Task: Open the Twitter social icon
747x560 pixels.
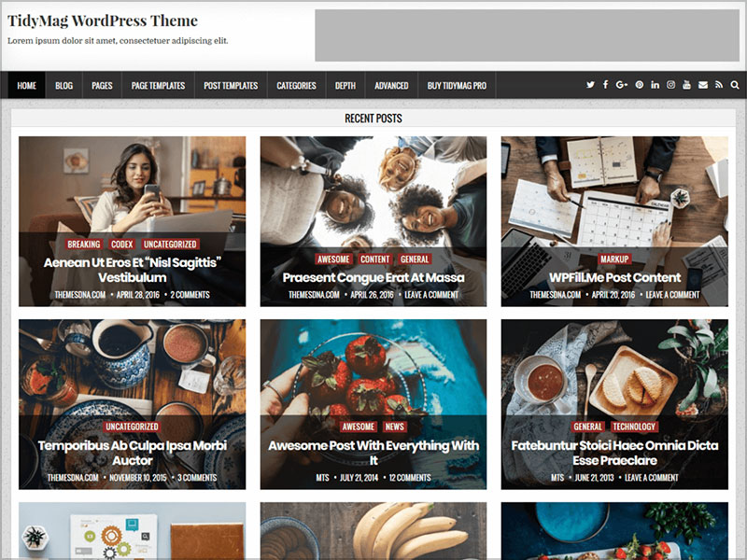Action: (590, 85)
